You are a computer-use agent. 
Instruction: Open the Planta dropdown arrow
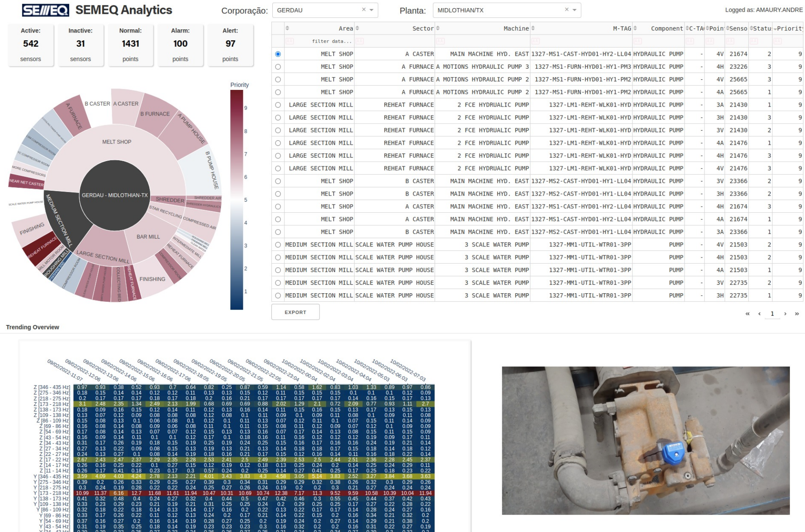pos(575,10)
